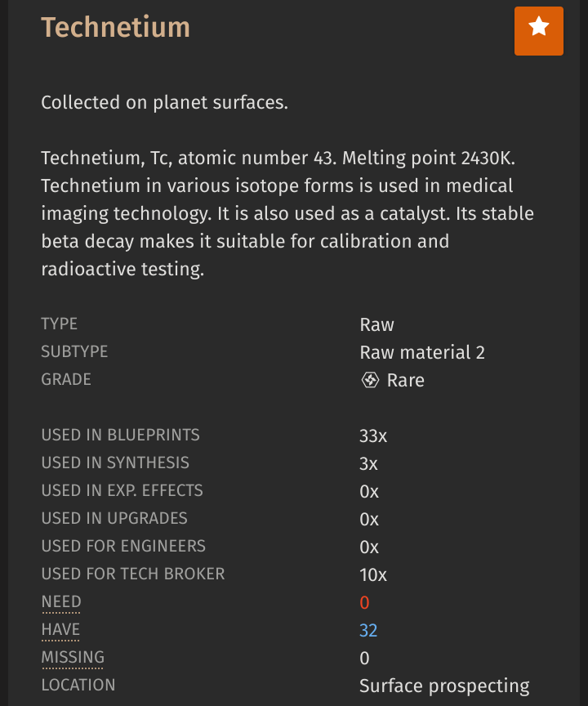
Task: Click the 33x used in blueprints value
Action: tap(373, 436)
